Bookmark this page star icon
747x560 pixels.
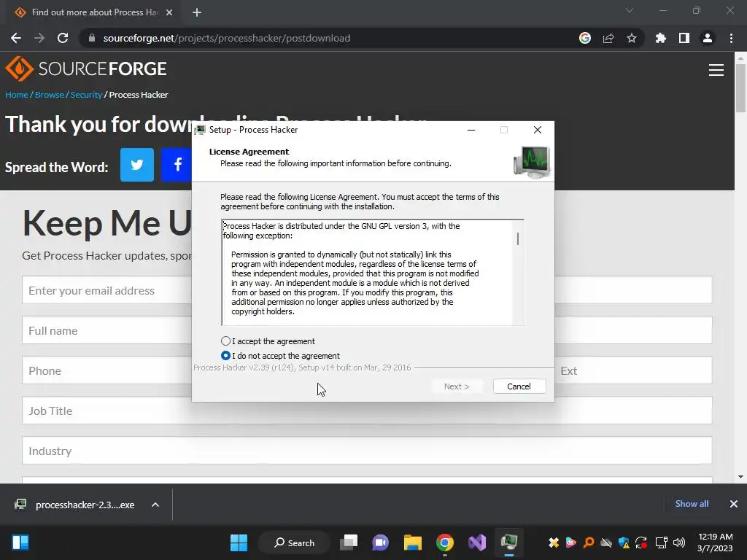632,38
